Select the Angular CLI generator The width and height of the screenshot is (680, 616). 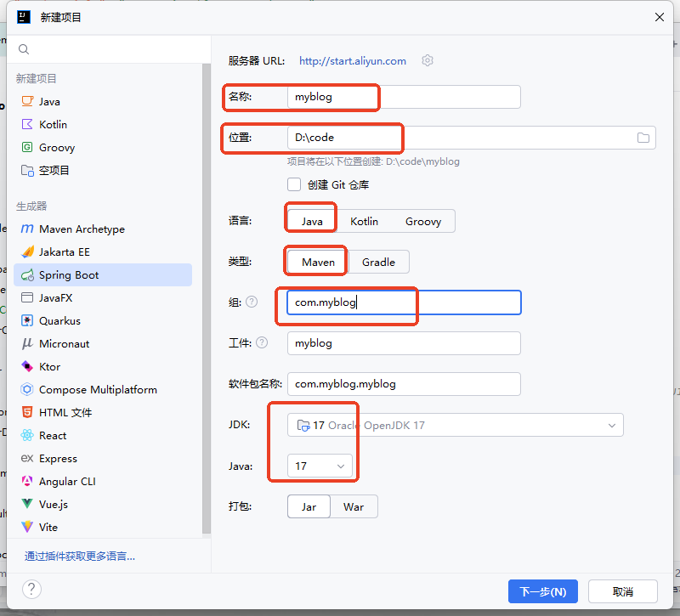pos(103,481)
